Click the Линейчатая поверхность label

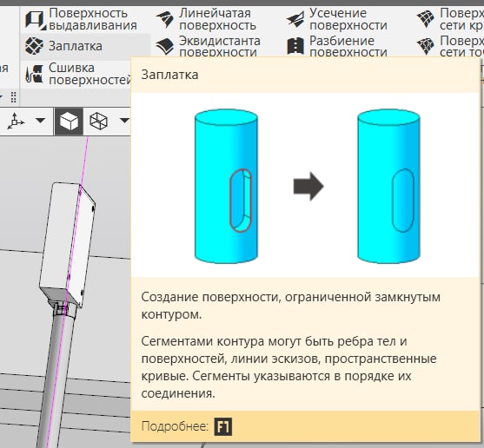coord(217,19)
